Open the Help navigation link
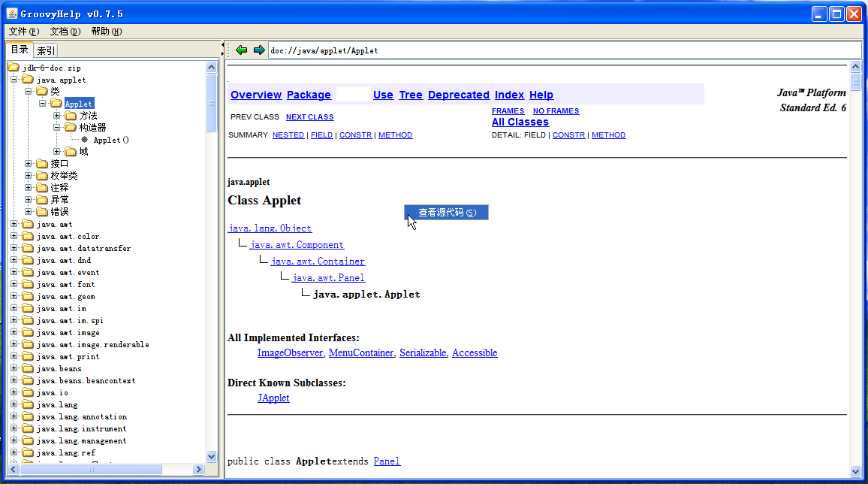The width and height of the screenshot is (868, 484). click(x=541, y=95)
